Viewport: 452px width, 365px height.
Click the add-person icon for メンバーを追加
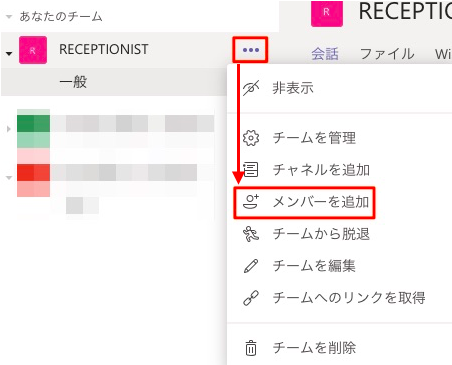coord(251,202)
